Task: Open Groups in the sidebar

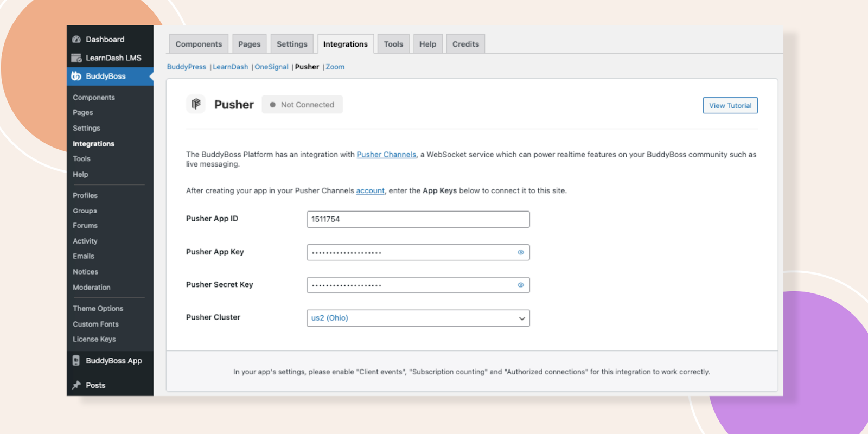Action: pos(85,211)
